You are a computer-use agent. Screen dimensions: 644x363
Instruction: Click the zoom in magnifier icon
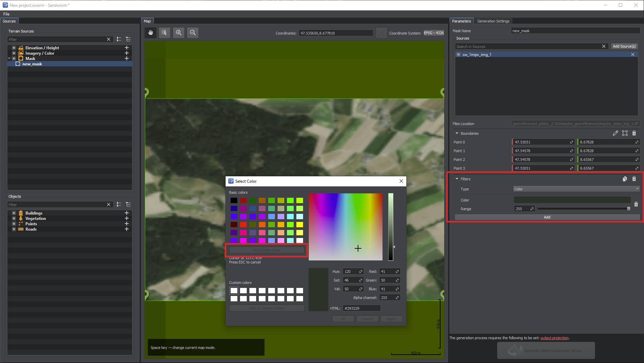(179, 33)
